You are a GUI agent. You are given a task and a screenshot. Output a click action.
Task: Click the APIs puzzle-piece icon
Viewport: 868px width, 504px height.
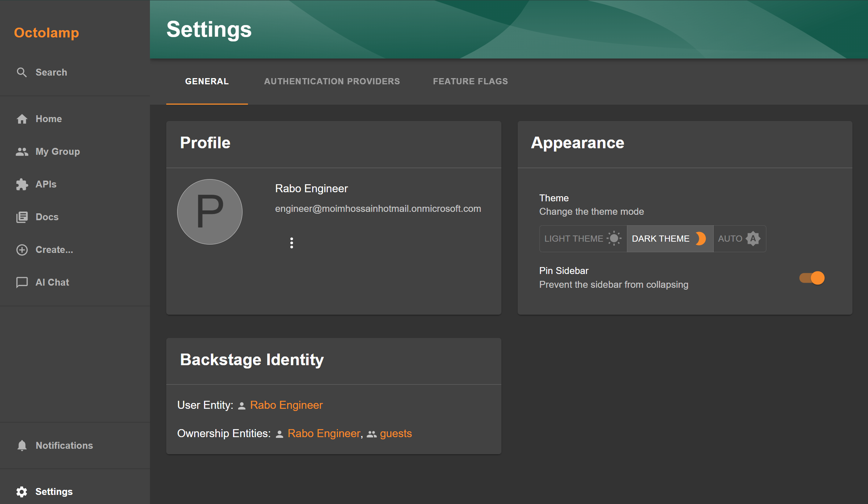click(22, 184)
